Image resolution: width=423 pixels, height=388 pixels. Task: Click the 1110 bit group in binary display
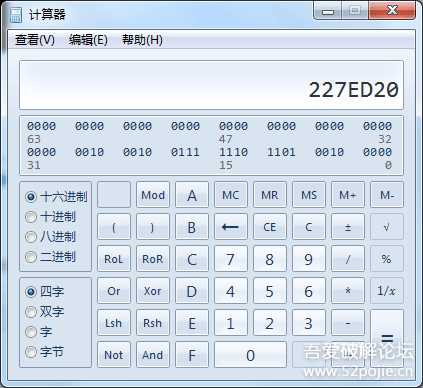[233, 152]
